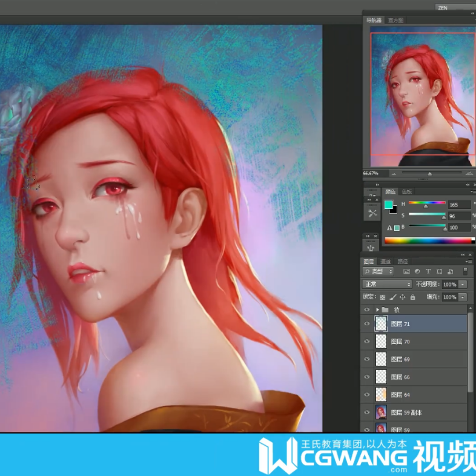Image resolution: width=476 pixels, height=476 pixels.
Task: Expand the 妆 layer group
Action: (x=377, y=309)
